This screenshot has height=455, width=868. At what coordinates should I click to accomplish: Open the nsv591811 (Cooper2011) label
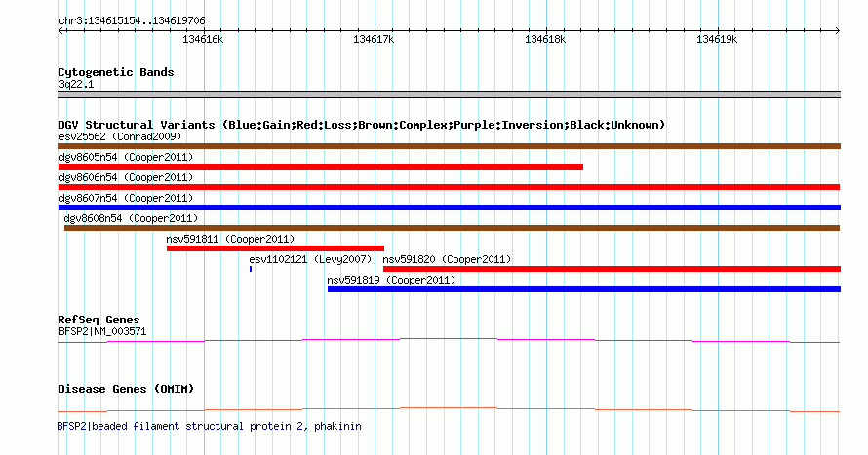[230, 239]
